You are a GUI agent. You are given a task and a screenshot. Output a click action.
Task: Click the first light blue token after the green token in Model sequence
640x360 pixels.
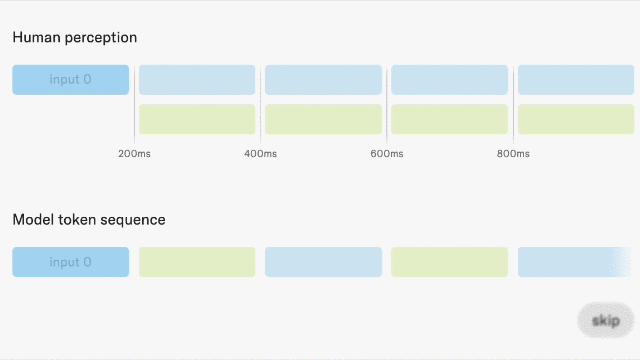click(x=323, y=262)
